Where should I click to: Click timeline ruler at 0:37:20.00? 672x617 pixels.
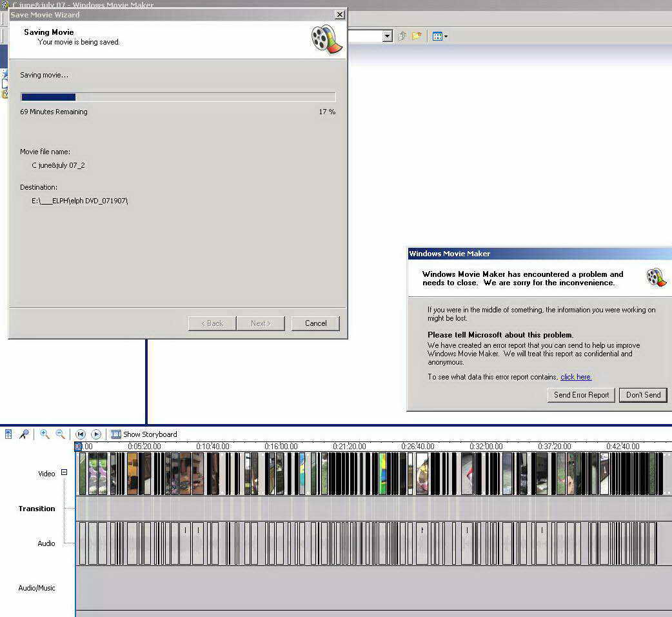pos(555,447)
